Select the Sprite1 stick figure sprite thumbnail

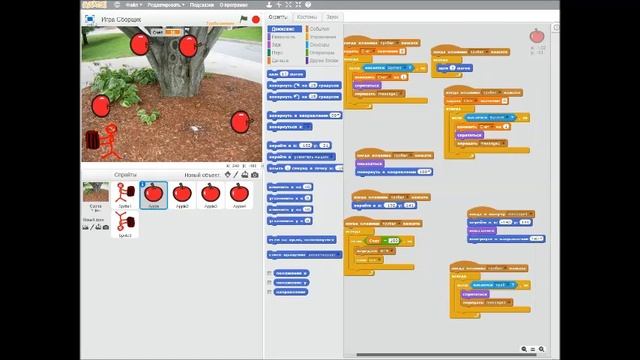tap(125, 195)
